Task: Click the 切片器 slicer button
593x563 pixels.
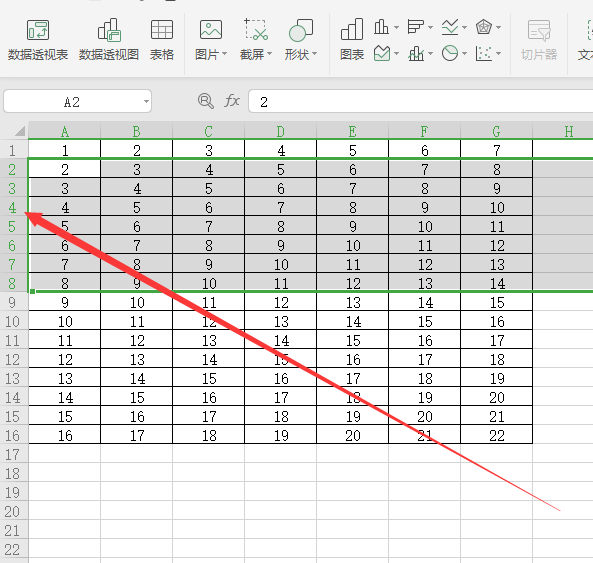Action: coord(539,40)
